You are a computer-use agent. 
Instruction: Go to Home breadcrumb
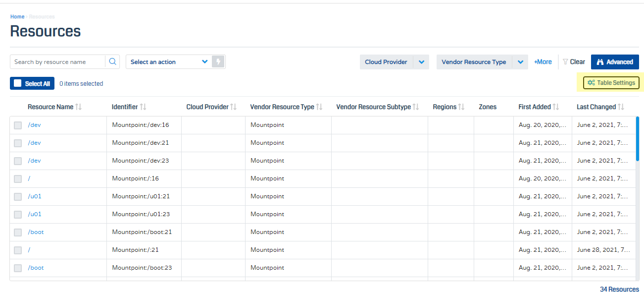pyautogui.click(x=17, y=17)
